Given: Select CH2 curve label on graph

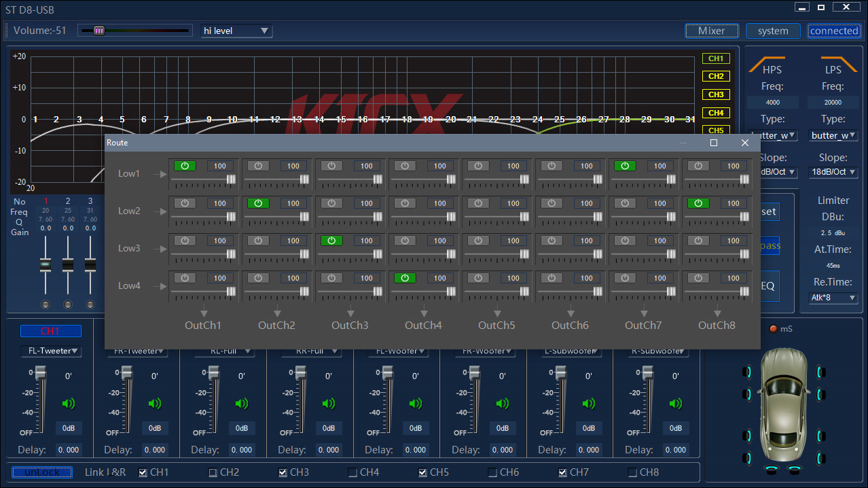Looking at the screenshot, I should pos(716,76).
